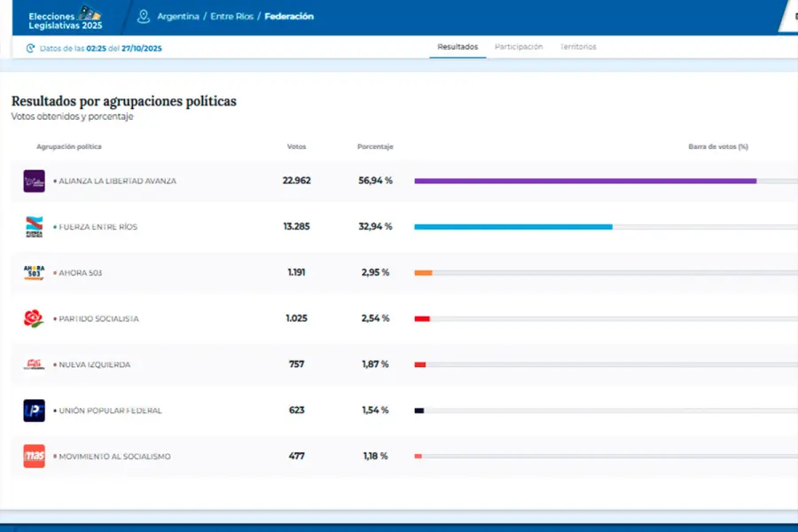This screenshot has width=798, height=532.
Task: Go to Argentina in the breadcrumb
Action: (x=178, y=17)
